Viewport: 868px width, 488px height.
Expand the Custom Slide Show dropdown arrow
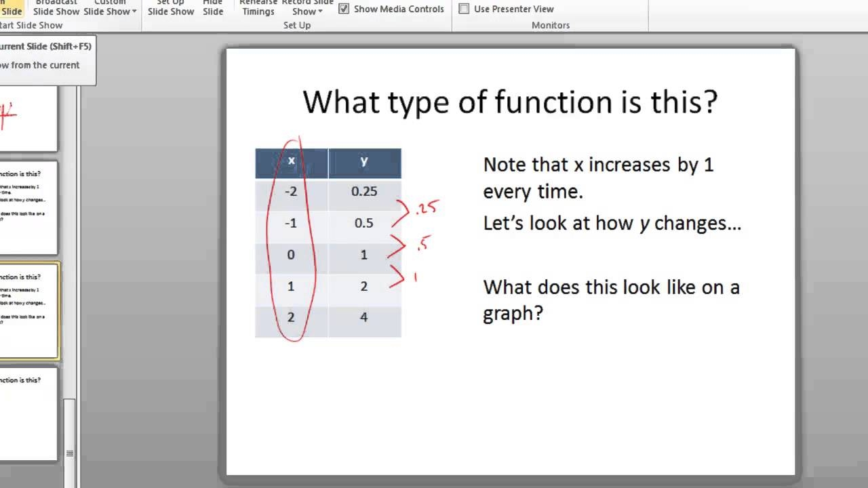pos(133,12)
